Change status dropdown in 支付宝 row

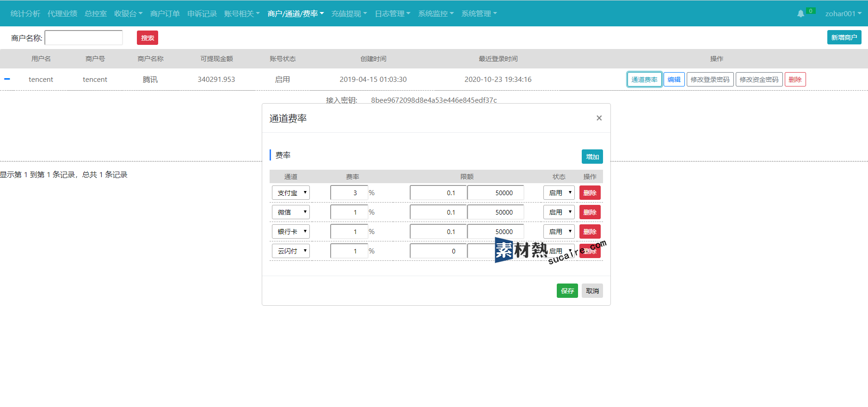point(559,193)
